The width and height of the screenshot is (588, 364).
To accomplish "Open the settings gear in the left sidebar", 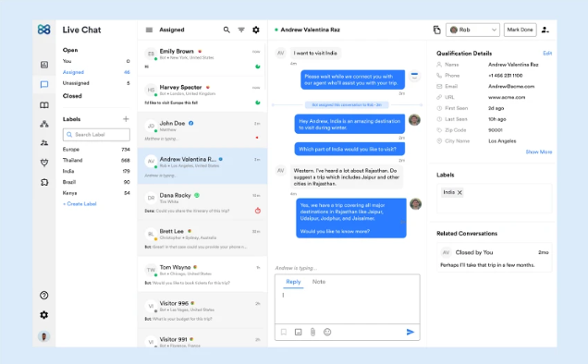I will click(43, 315).
